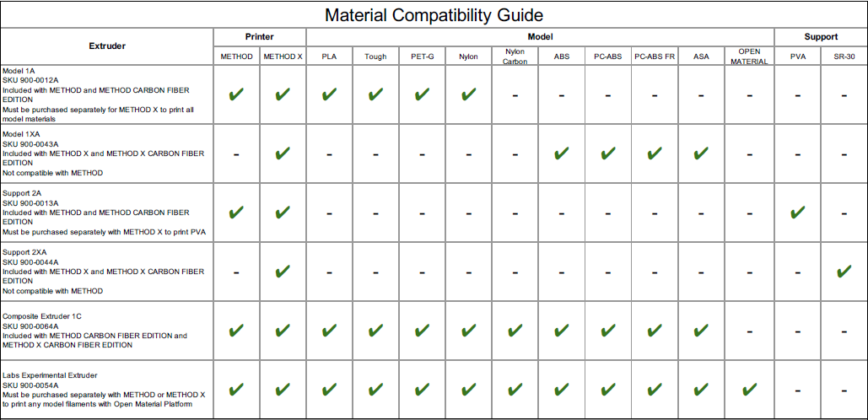Click the Printer group header
Screen dimensions: 868x420
coord(259,37)
